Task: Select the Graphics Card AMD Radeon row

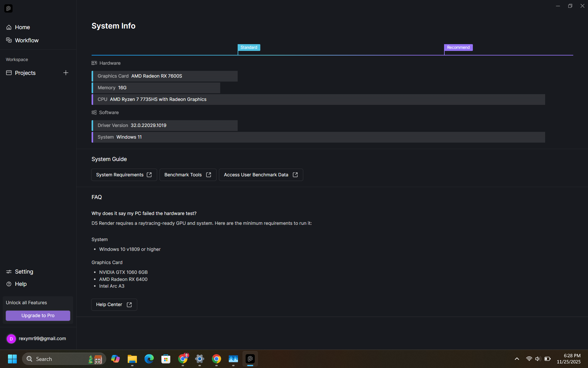Action: [x=164, y=76]
